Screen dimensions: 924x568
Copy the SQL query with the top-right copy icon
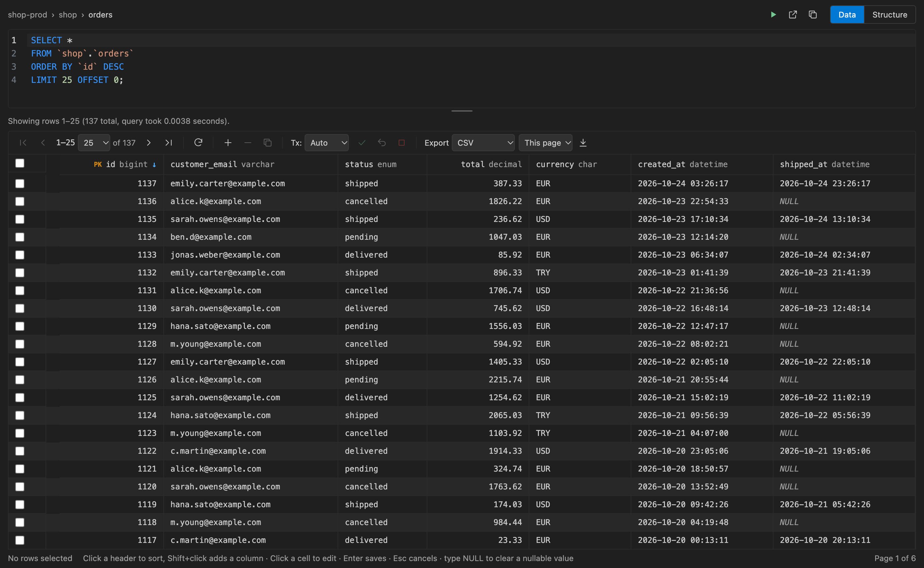click(x=812, y=15)
